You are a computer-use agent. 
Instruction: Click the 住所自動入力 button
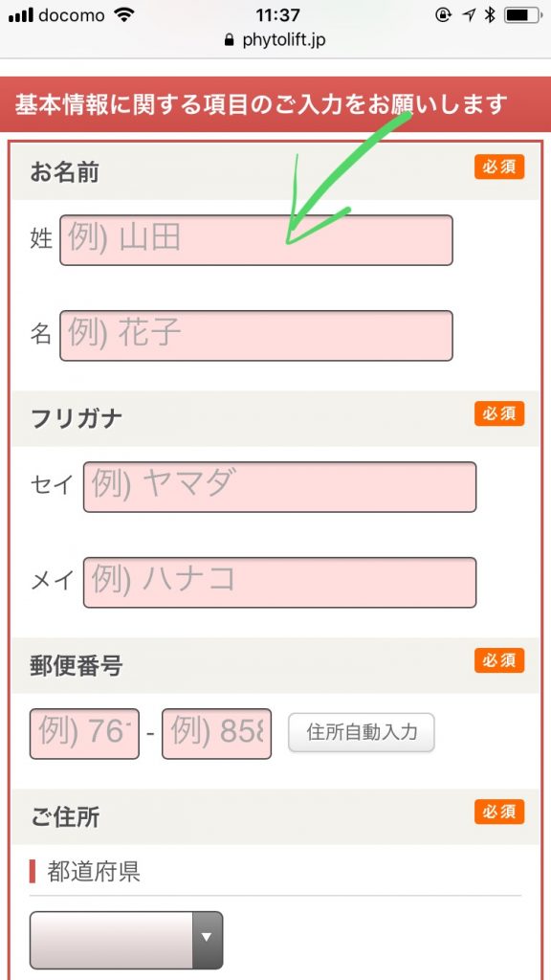click(361, 732)
